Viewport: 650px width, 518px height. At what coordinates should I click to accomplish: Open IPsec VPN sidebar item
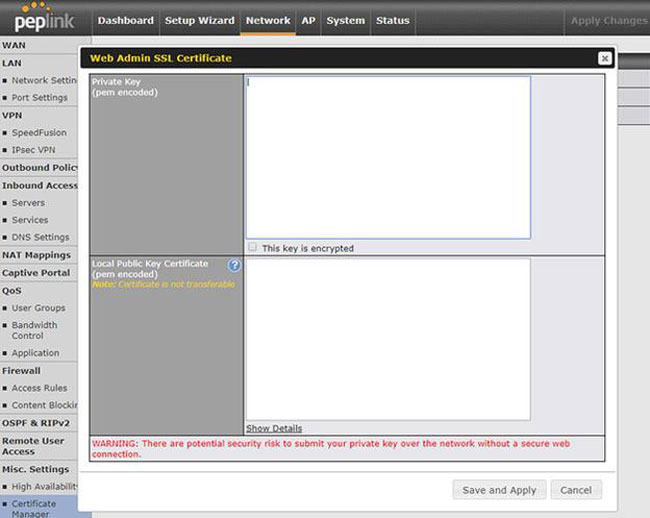[x=34, y=150]
